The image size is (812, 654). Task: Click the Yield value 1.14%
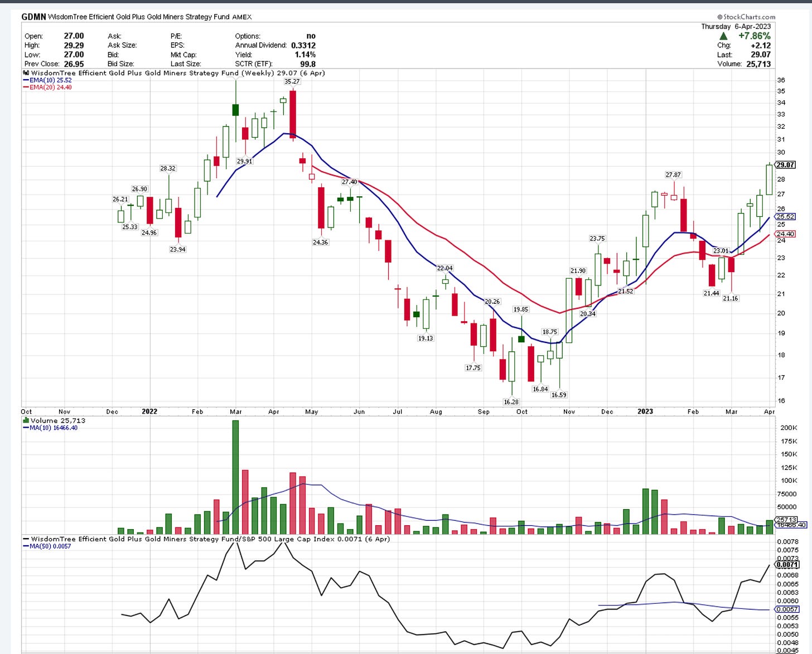[x=306, y=55]
